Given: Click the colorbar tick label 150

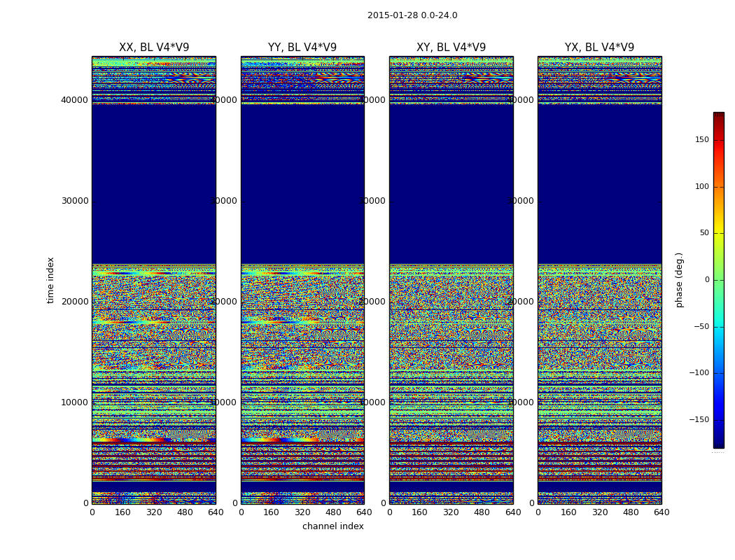Looking at the screenshot, I should pos(701,140).
